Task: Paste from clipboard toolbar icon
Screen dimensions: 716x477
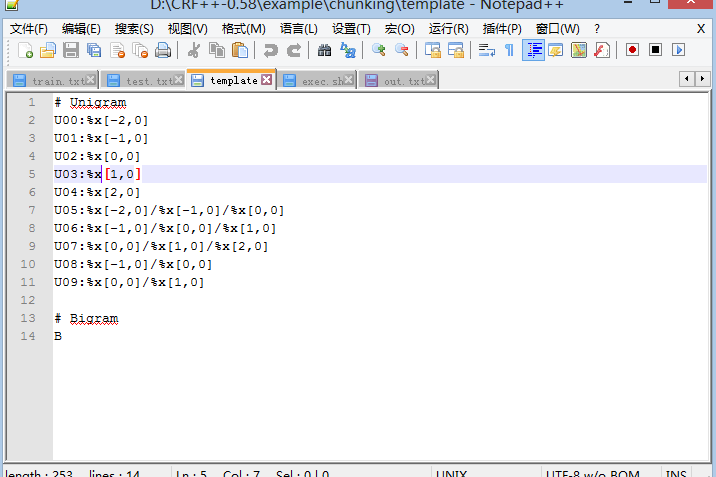Action: pyautogui.click(x=240, y=50)
